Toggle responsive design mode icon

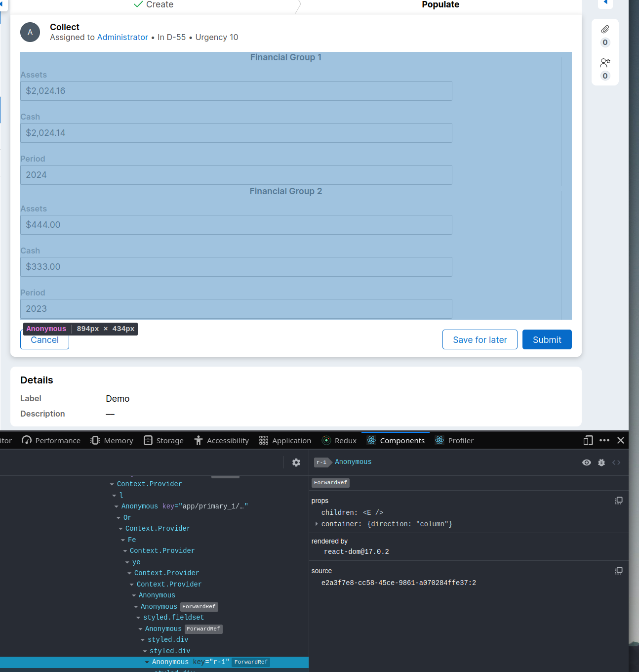pyautogui.click(x=588, y=440)
